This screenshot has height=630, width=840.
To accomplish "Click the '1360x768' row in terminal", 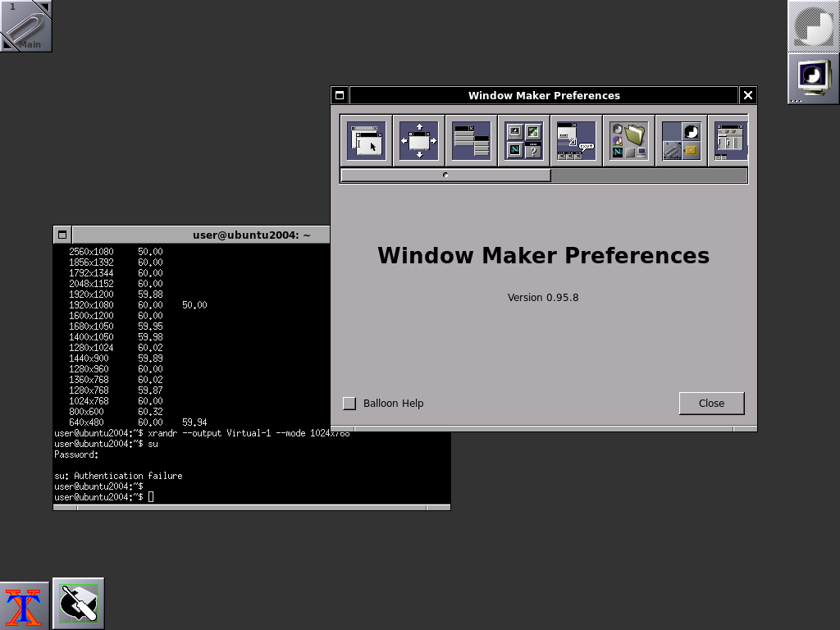I will pyautogui.click(x=116, y=380).
